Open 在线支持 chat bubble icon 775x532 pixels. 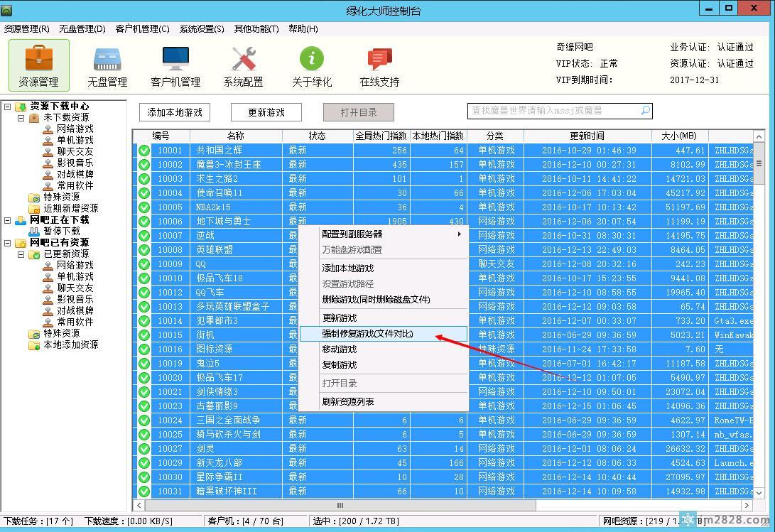[x=379, y=59]
